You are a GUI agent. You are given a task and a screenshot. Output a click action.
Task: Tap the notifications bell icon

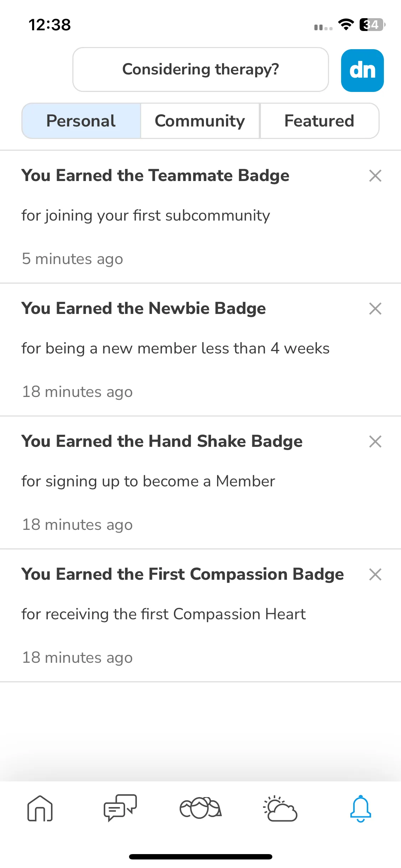point(361,808)
